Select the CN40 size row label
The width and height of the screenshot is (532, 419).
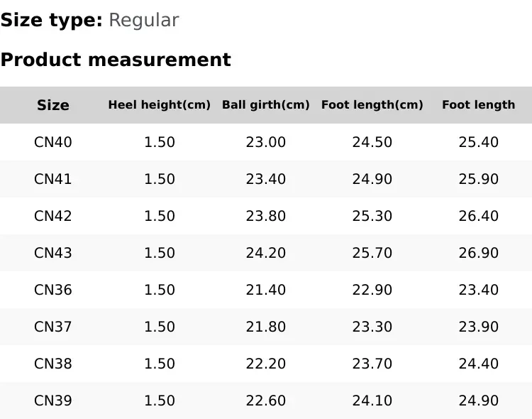(x=53, y=142)
